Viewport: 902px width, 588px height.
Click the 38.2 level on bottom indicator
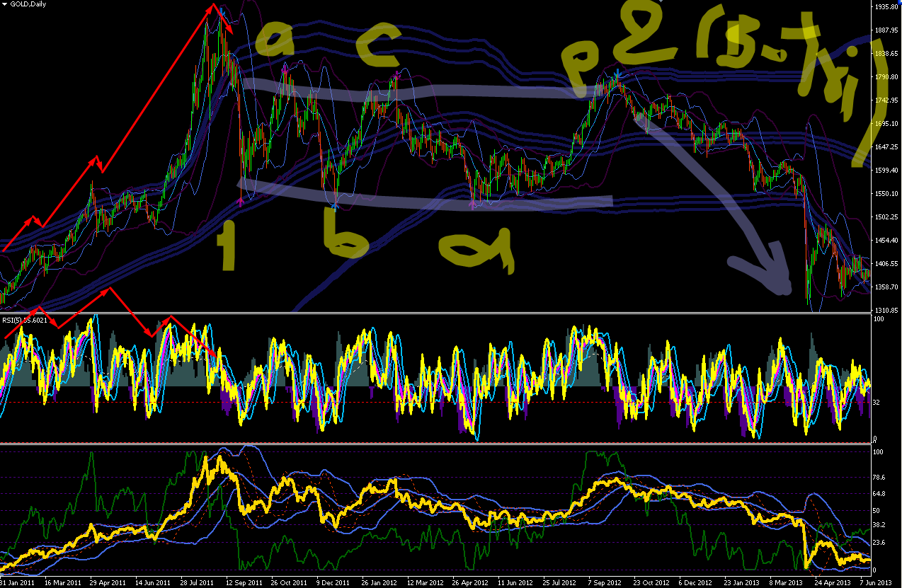(880, 526)
